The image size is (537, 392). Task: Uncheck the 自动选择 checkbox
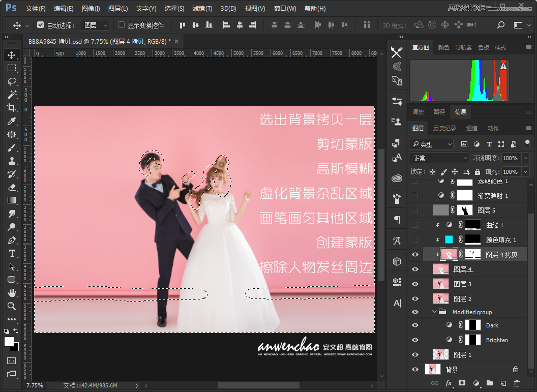click(x=40, y=24)
